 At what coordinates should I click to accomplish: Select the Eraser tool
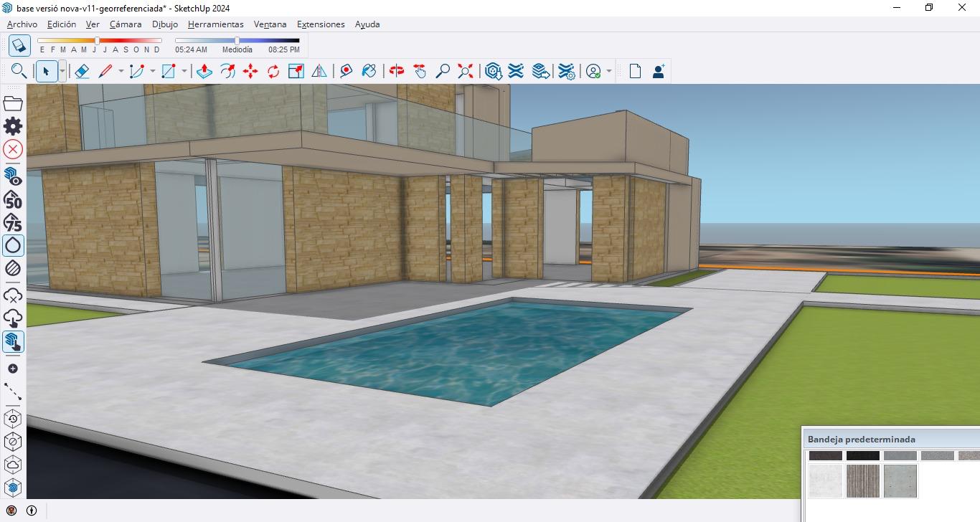[x=82, y=71]
